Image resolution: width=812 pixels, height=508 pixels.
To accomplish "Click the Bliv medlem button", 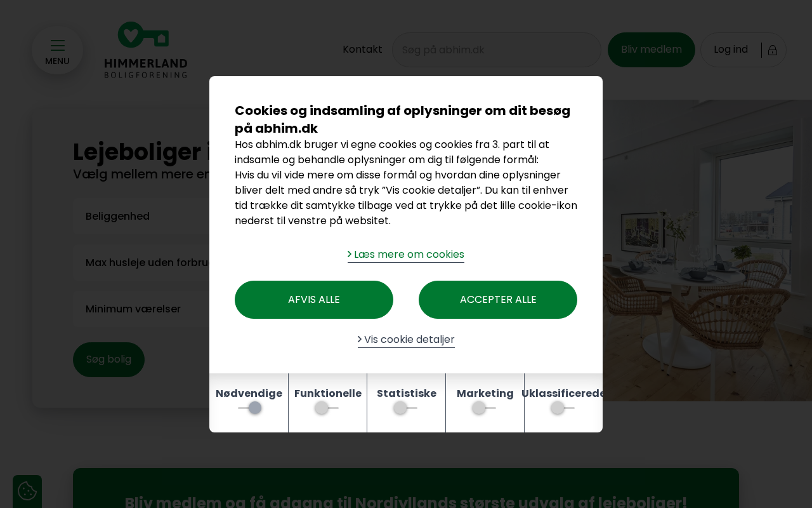I will pyautogui.click(x=652, y=50).
